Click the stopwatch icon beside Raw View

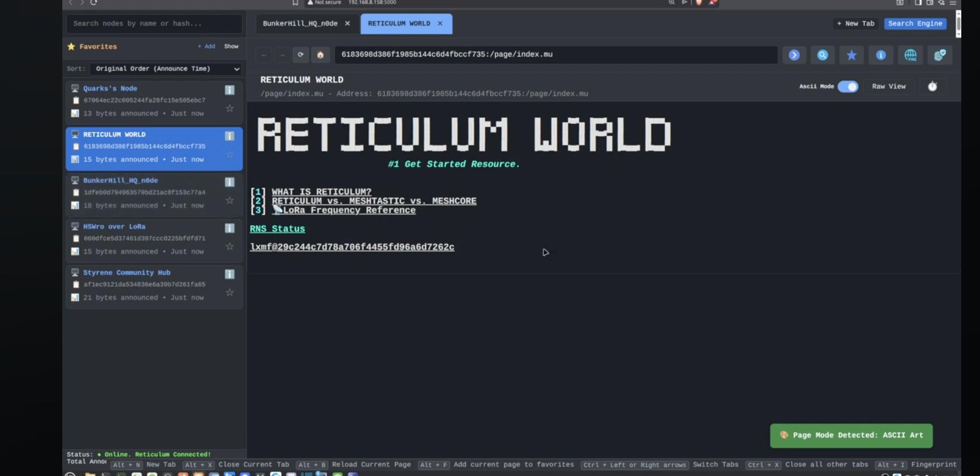click(932, 87)
